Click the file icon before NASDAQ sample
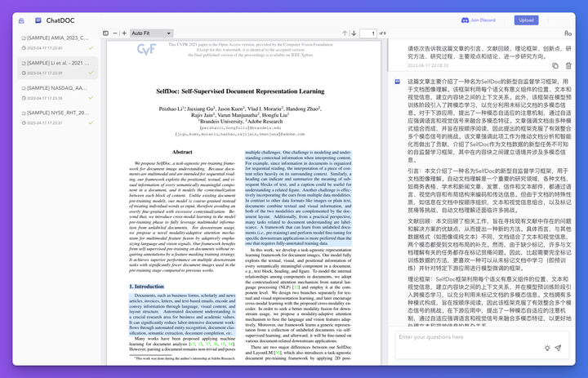This screenshot has height=378, width=588. (24, 88)
